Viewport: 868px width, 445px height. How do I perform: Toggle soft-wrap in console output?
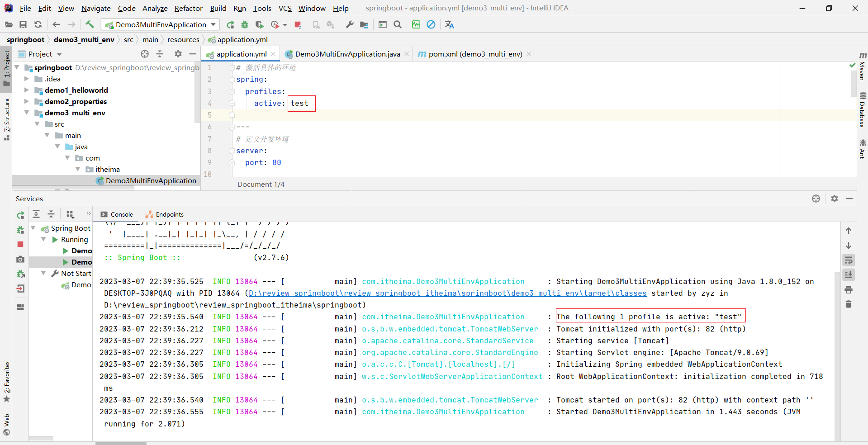pyautogui.click(x=849, y=260)
